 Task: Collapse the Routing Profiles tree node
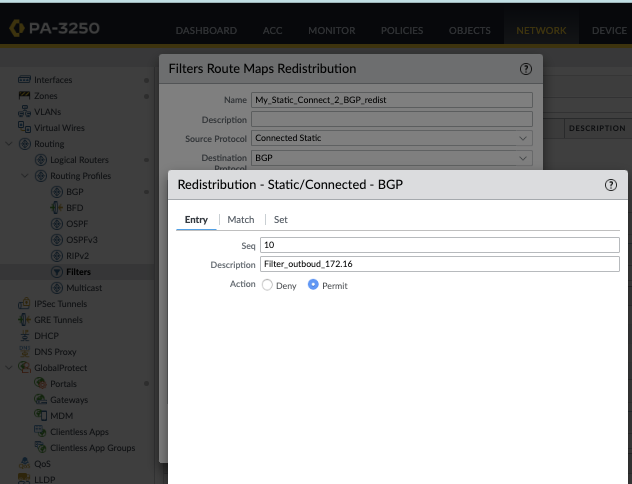point(26,176)
